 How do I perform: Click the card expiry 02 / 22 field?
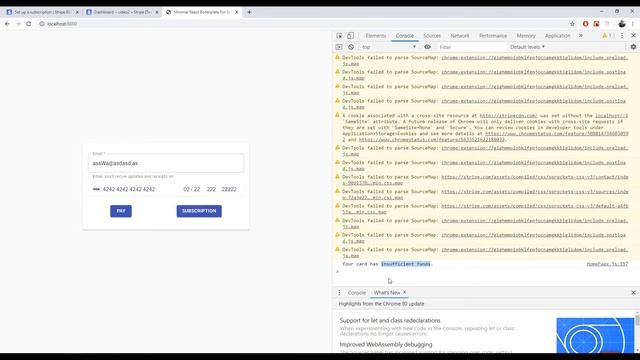191,189
